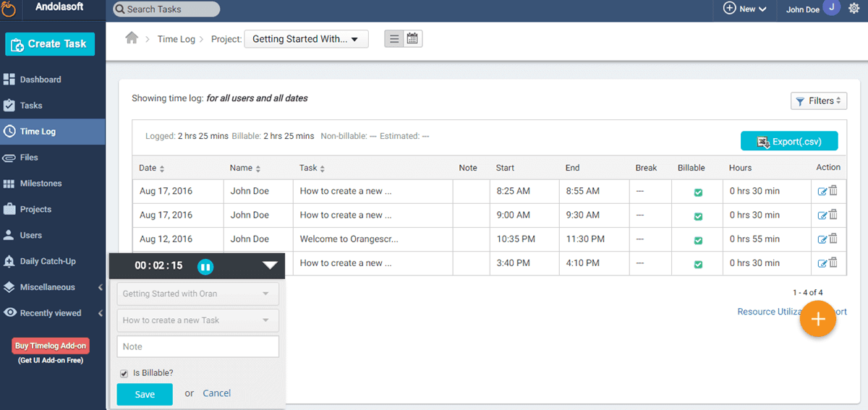Click the Search Tasks field

(167, 9)
